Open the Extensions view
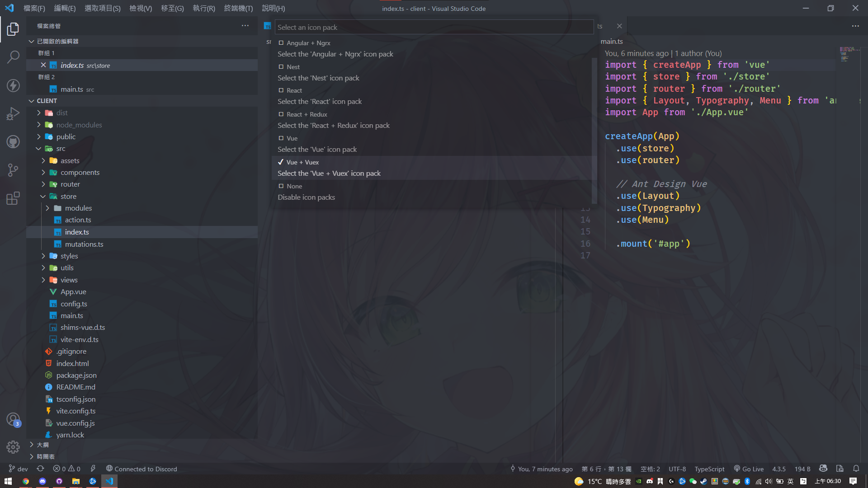The width and height of the screenshot is (868, 488). point(13,198)
